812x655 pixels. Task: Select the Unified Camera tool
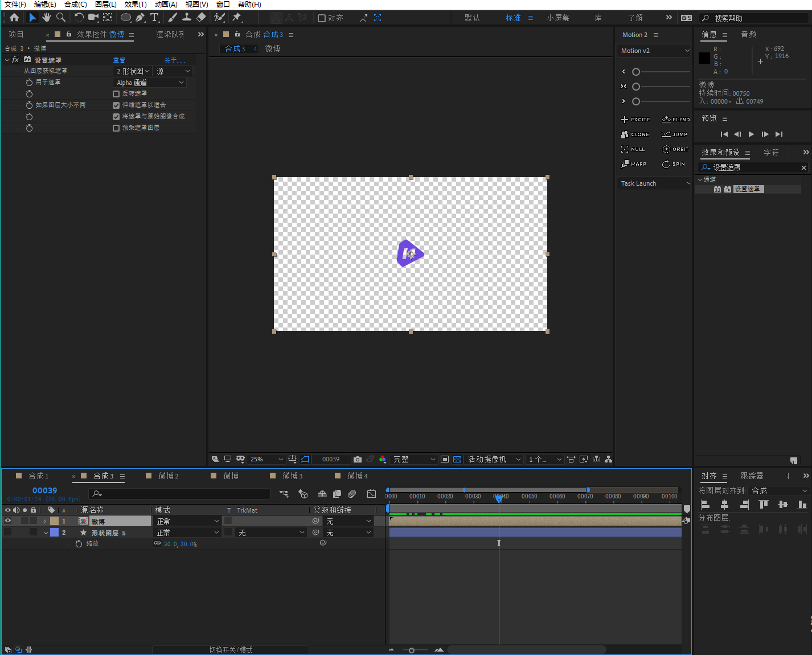pos(93,18)
